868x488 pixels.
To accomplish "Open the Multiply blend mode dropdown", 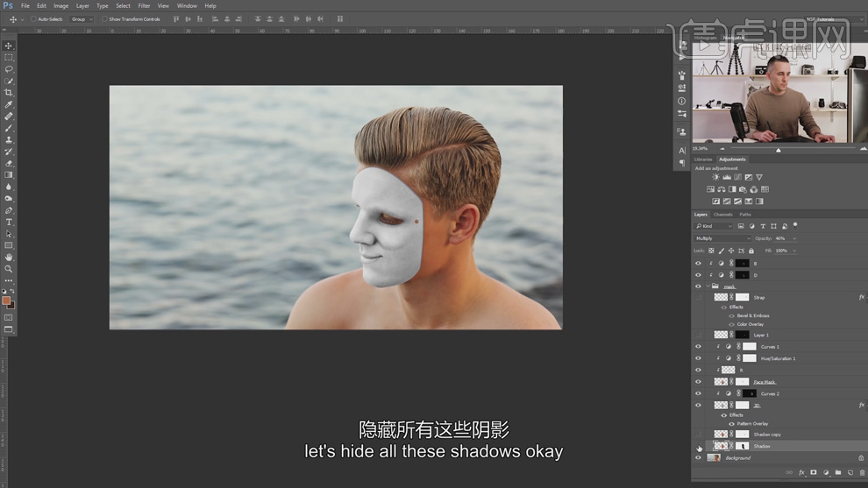I will (x=722, y=238).
